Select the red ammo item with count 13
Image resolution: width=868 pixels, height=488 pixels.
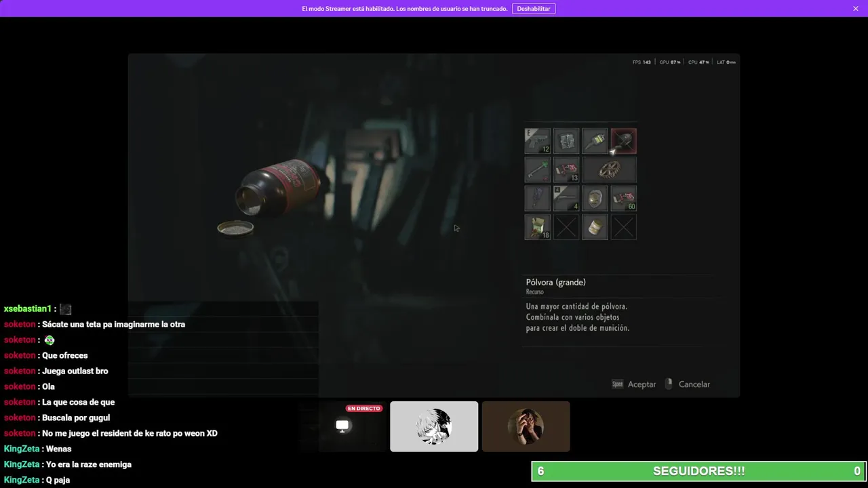[x=566, y=169]
